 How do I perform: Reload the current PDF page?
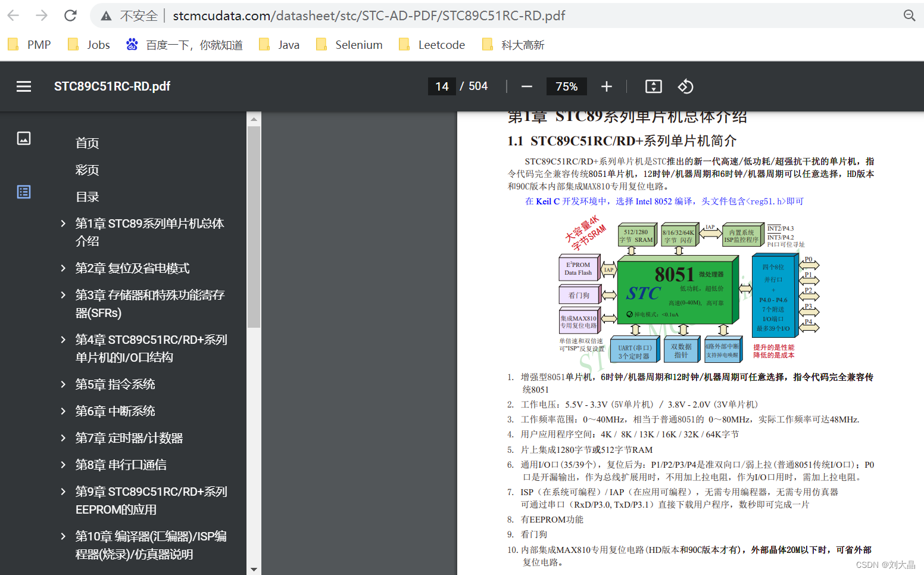pos(70,15)
